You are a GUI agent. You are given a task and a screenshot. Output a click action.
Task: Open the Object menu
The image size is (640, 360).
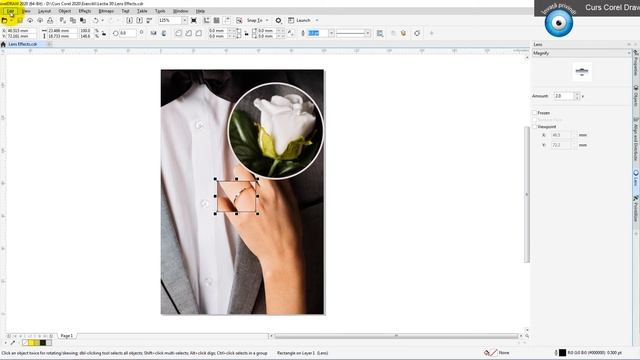[x=64, y=11]
